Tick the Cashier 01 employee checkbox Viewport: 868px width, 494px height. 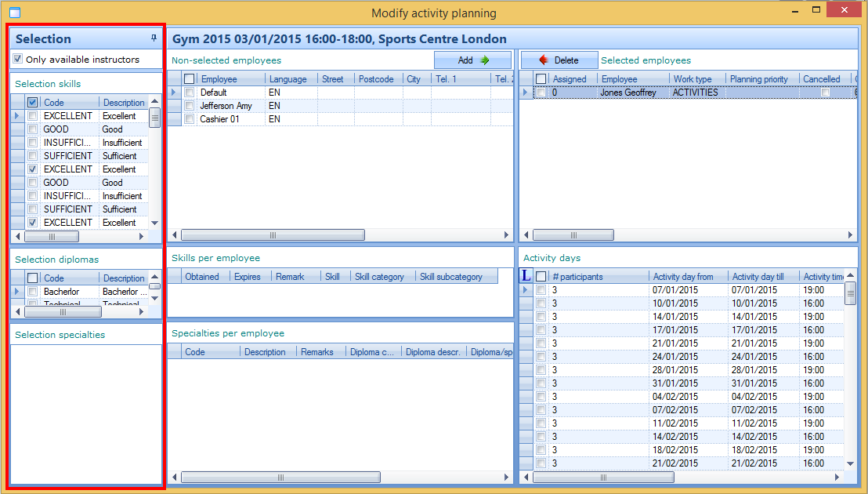click(189, 119)
